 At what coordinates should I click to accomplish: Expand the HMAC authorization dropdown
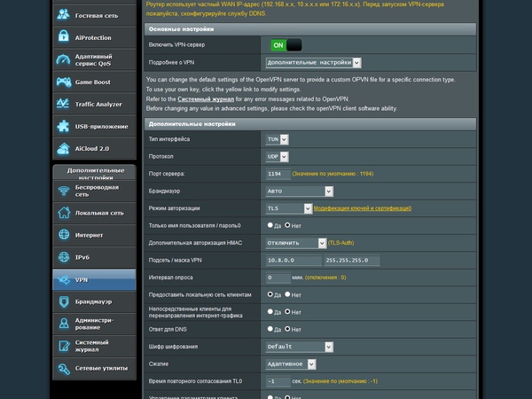[x=296, y=243]
